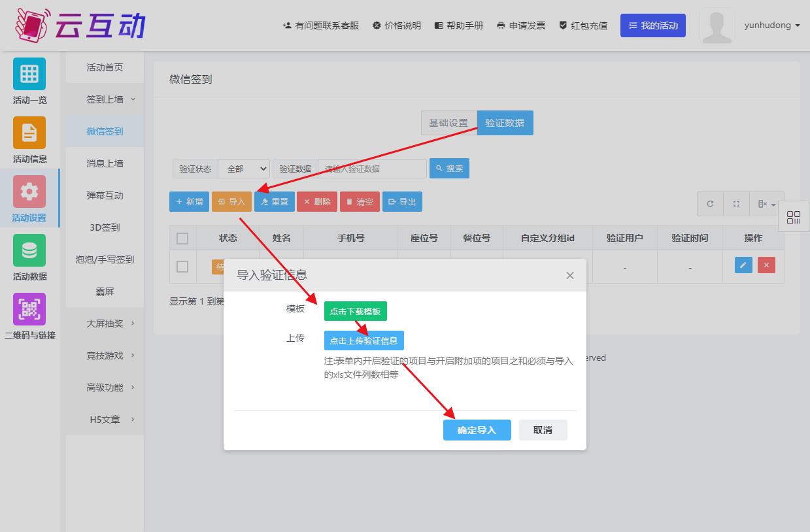The width and height of the screenshot is (810, 532).
Task: Click the purple 二维码与链接 QR icon
Action: coord(29,309)
